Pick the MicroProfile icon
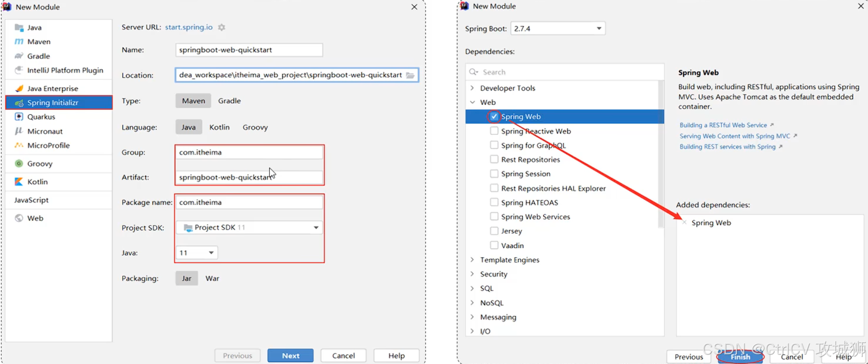The image size is (868, 364). pyautogui.click(x=19, y=145)
